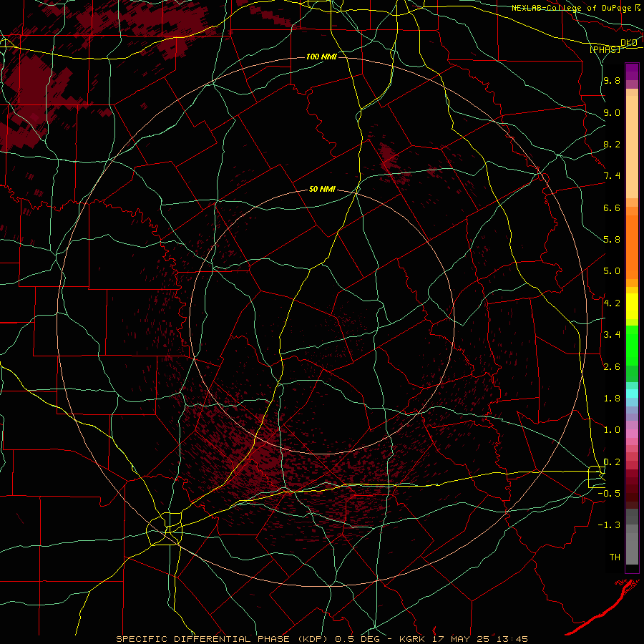Click the 8.2 legend value
The image size is (644, 644).
coord(612,144)
